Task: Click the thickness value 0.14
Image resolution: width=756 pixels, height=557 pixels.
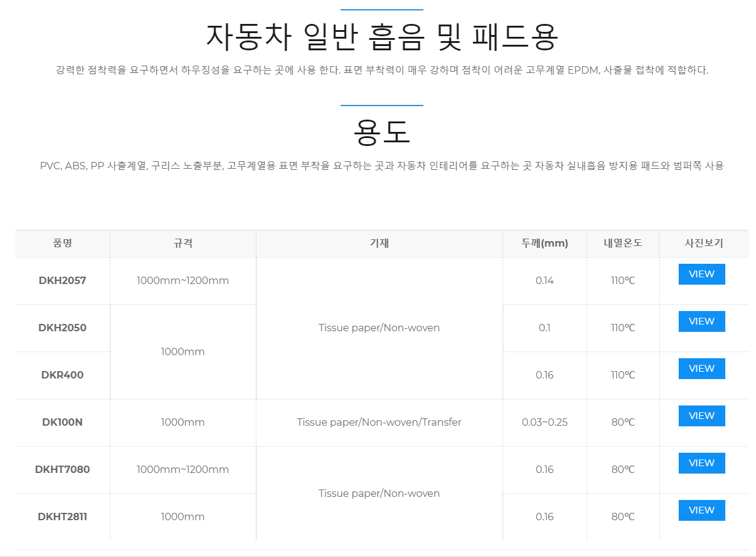Action: click(x=545, y=281)
